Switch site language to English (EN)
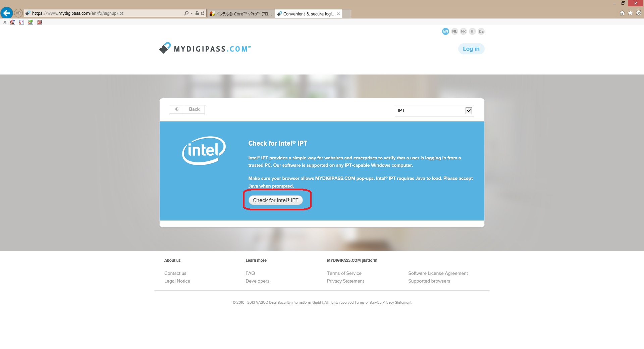The width and height of the screenshot is (644, 349). pyautogui.click(x=445, y=31)
